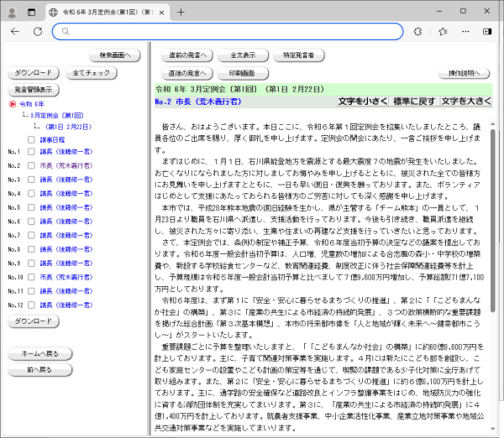Click the upper ダウンロード button
The height and width of the screenshot is (438, 504).
pyautogui.click(x=34, y=73)
